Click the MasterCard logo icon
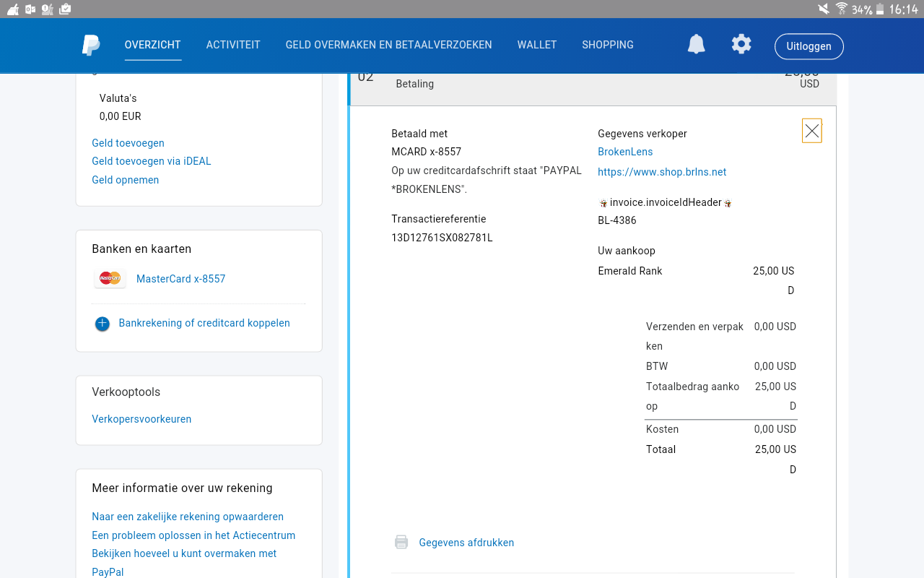This screenshot has height=578, width=924. tap(110, 278)
